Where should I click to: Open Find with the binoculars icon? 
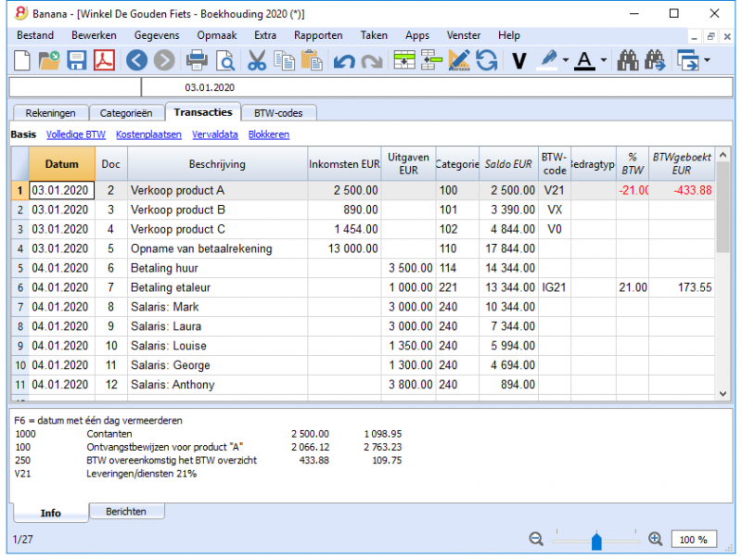(628, 60)
